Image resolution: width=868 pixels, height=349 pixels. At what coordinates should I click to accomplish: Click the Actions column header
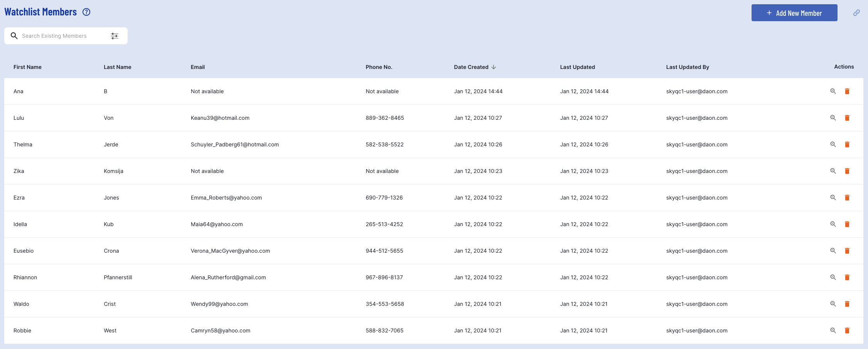tap(844, 67)
